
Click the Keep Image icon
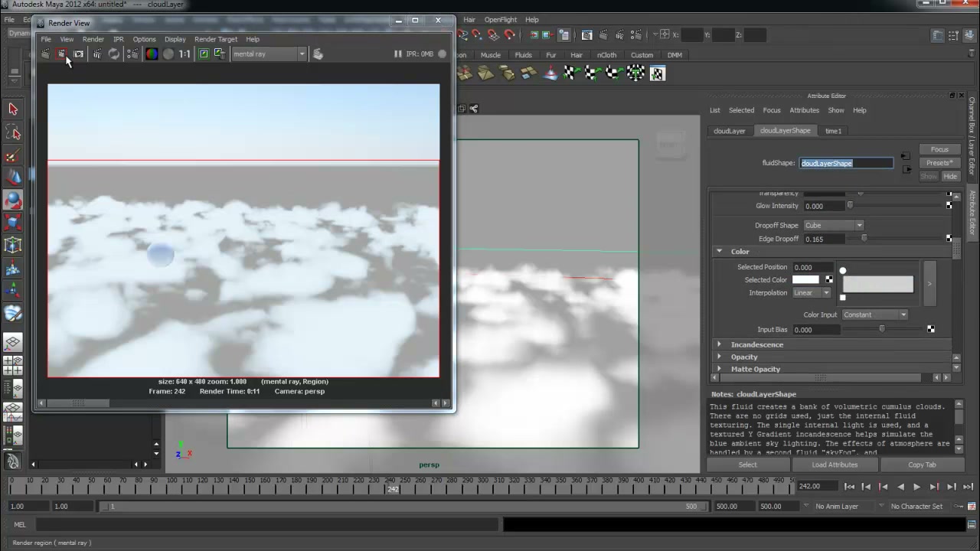tap(204, 54)
